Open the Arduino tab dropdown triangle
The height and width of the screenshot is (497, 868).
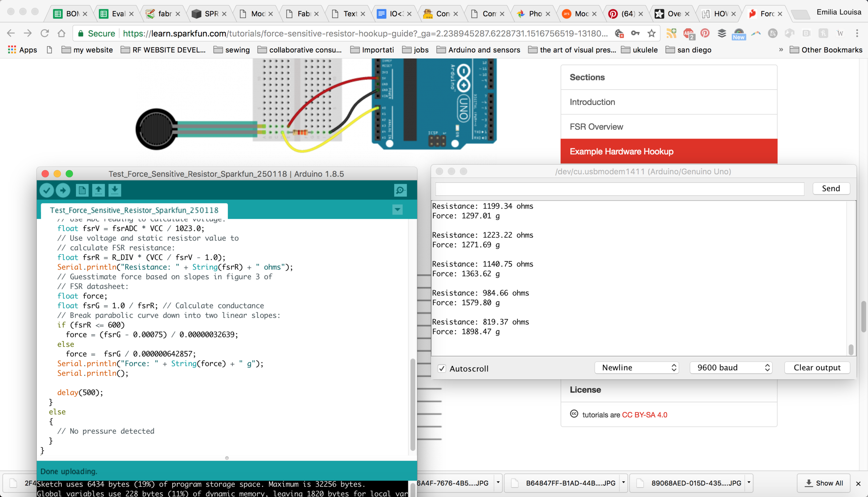(x=398, y=209)
